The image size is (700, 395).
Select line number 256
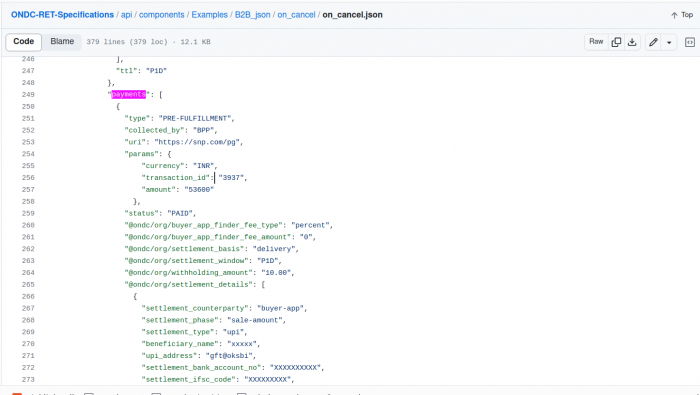click(28, 178)
